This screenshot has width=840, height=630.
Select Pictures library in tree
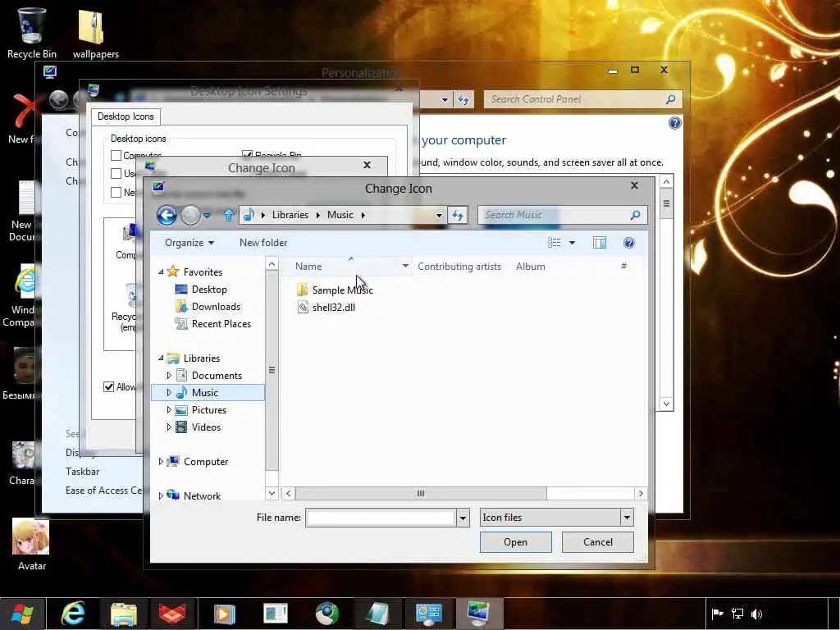[x=201, y=410]
